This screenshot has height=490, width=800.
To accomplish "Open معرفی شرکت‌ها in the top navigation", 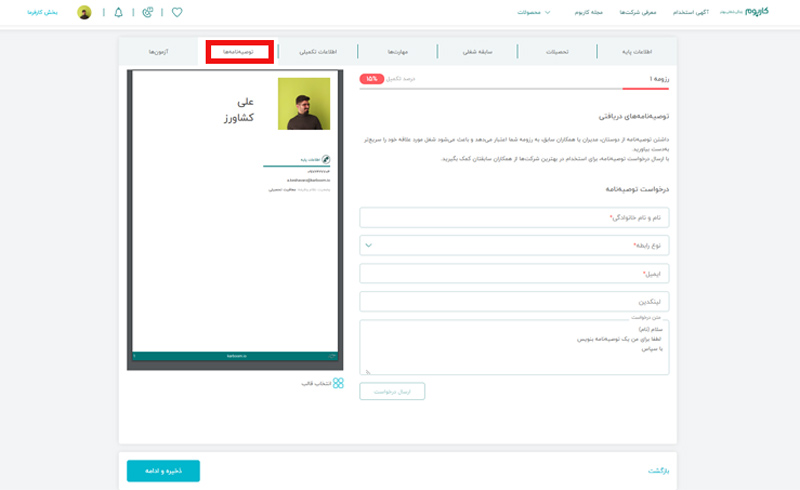I will pos(638,12).
